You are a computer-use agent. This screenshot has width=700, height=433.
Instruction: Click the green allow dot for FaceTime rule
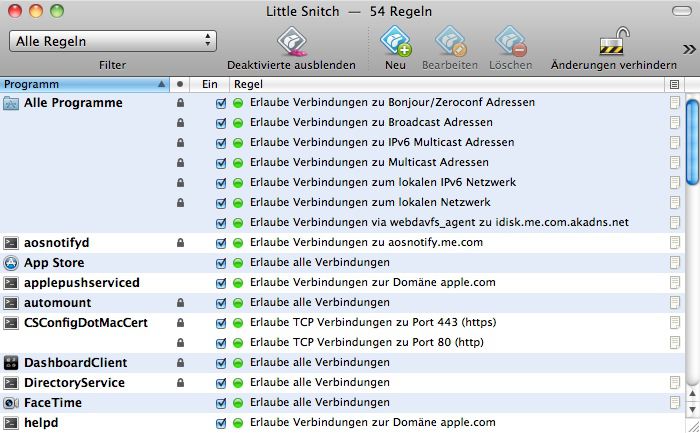click(238, 403)
